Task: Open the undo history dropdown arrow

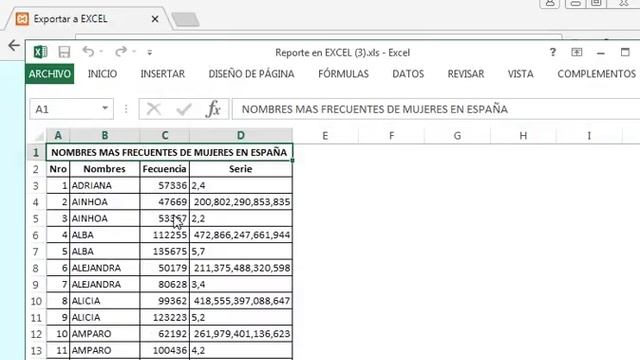Action: click(x=101, y=51)
